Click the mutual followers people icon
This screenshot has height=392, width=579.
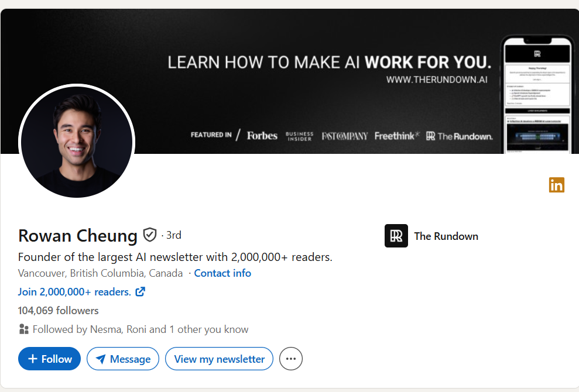(23, 329)
